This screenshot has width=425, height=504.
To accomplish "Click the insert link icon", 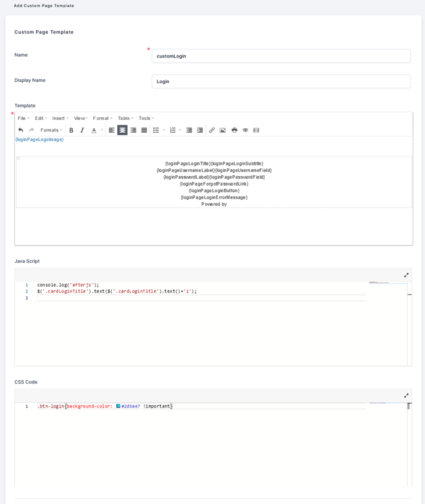I will point(212,130).
